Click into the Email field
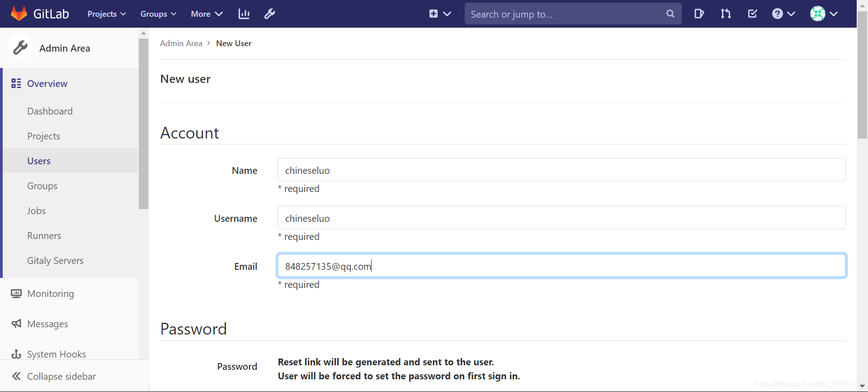Screen dimensions: 868x392 coord(561,266)
